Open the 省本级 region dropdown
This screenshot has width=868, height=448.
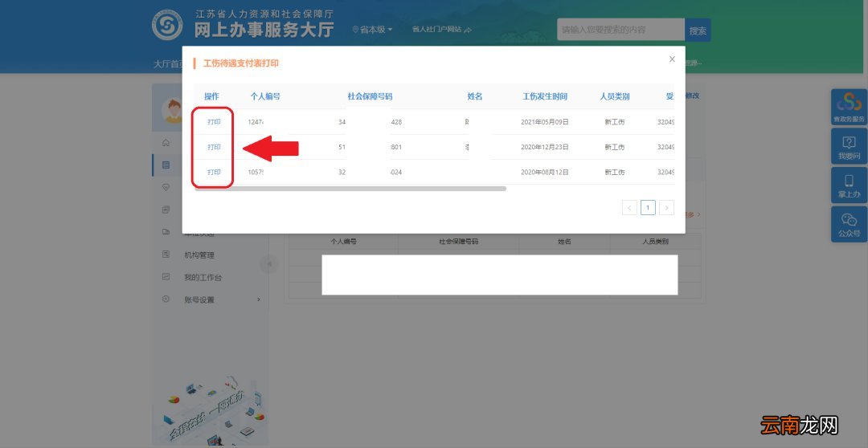[x=373, y=30]
